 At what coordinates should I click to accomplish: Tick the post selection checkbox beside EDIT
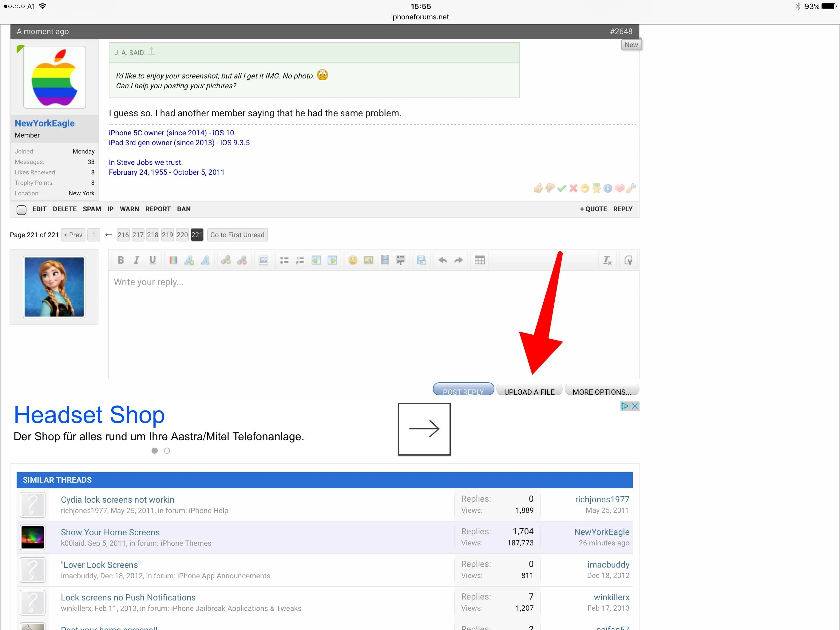coord(22,210)
